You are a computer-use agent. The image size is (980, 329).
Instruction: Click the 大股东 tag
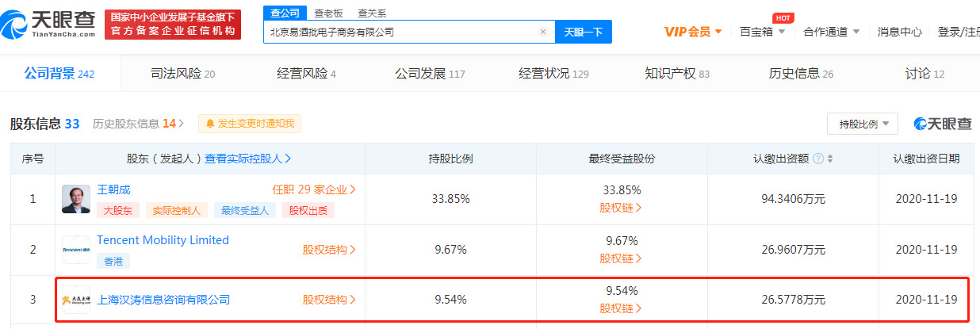[118, 210]
